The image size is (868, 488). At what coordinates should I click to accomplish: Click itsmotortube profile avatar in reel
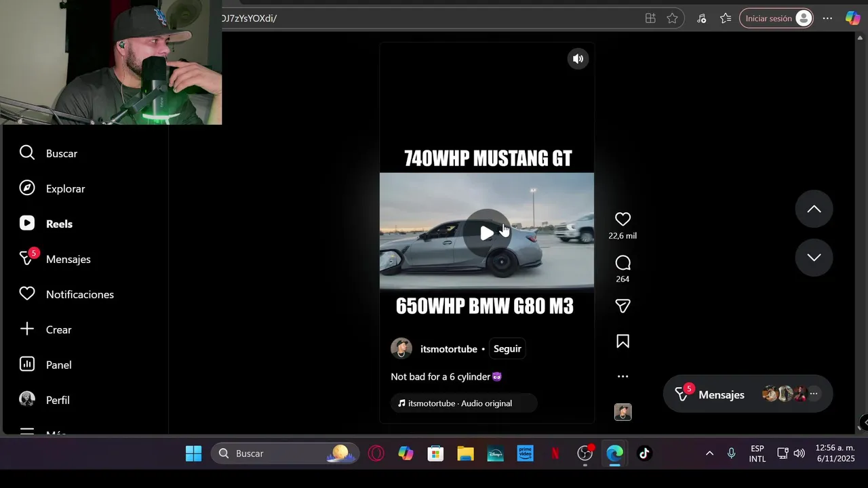401,348
